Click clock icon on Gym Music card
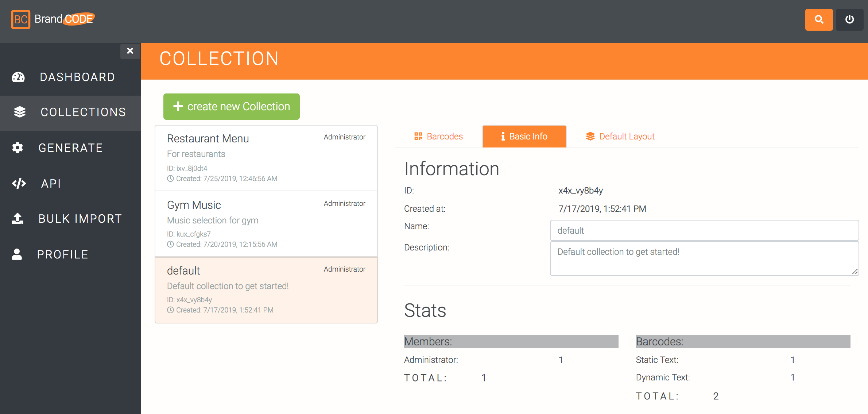 [170, 244]
